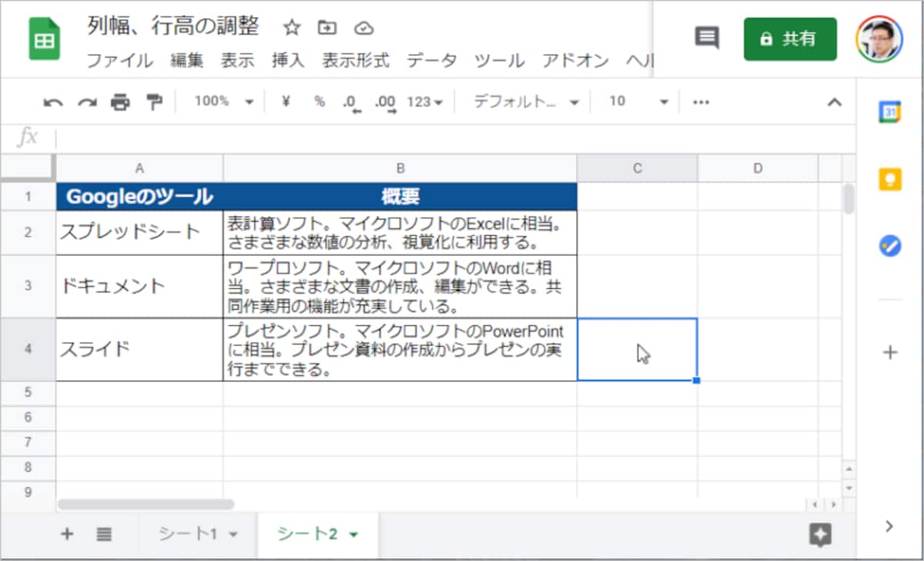This screenshot has width=924, height=561.
Task: Open the Explore button at bottom right
Action: coord(821,534)
